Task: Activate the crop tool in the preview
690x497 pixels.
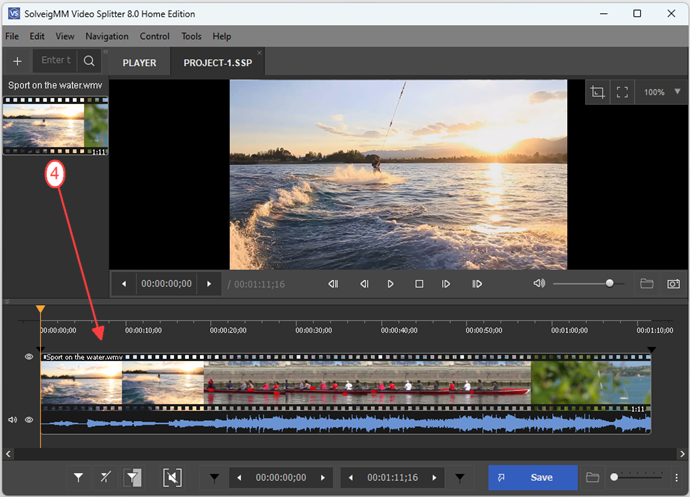Action: point(597,92)
